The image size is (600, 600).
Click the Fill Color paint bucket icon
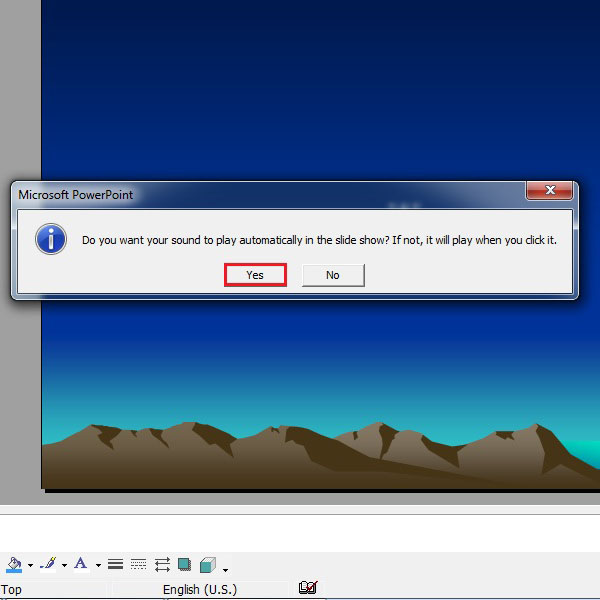pos(14,564)
